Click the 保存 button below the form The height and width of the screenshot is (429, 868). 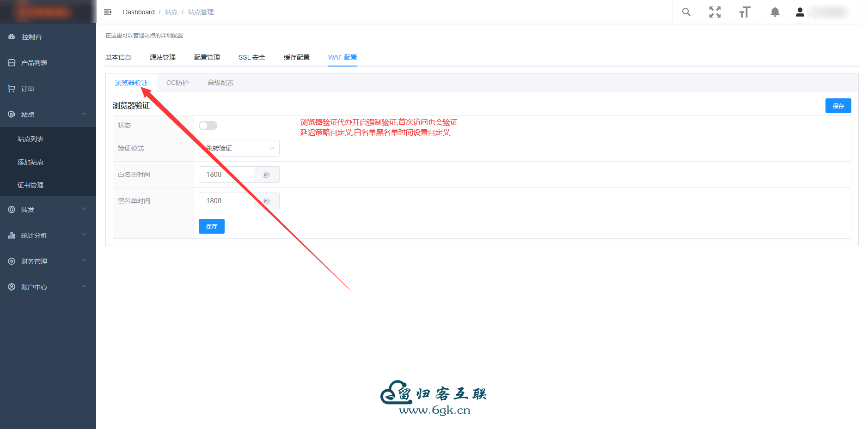point(211,226)
